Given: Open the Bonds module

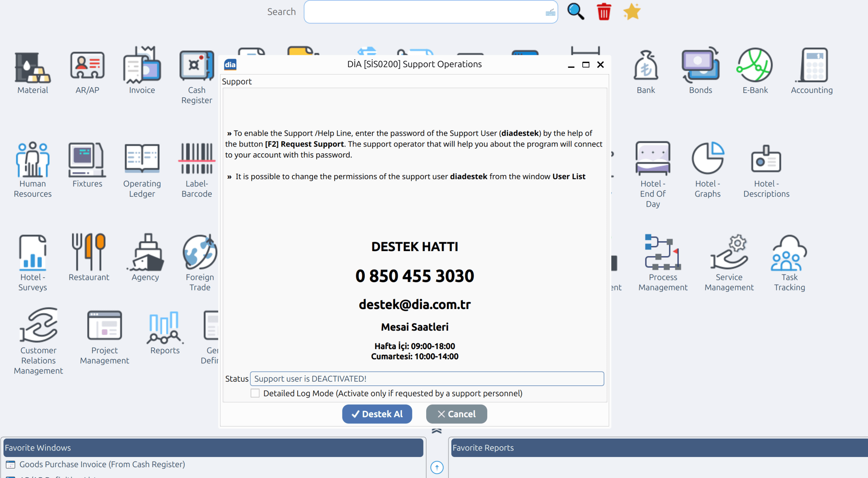Looking at the screenshot, I should click(x=701, y=71).
